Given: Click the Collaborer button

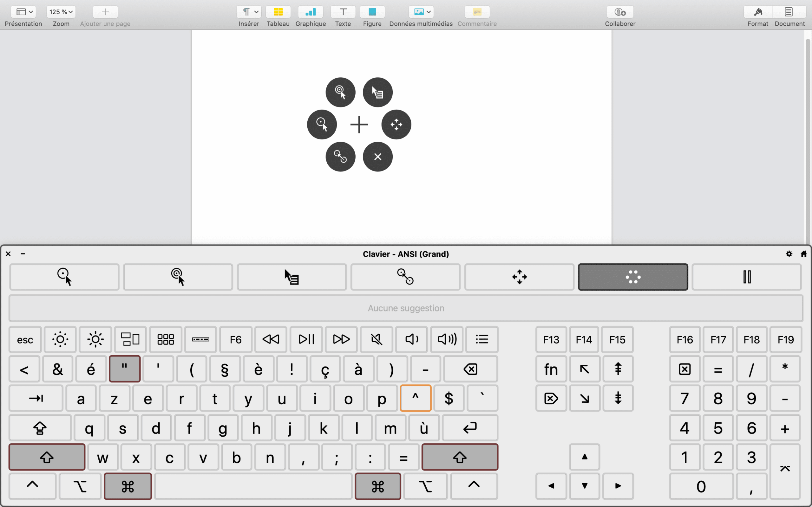Looking at the screenshot, I should [x=620, y=12].
